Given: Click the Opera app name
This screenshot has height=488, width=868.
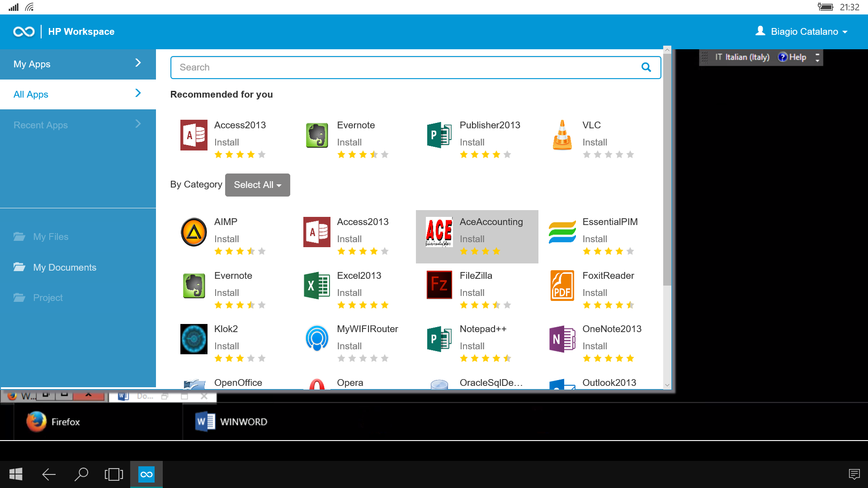Looking at the screenshot, I should point(350,383).
